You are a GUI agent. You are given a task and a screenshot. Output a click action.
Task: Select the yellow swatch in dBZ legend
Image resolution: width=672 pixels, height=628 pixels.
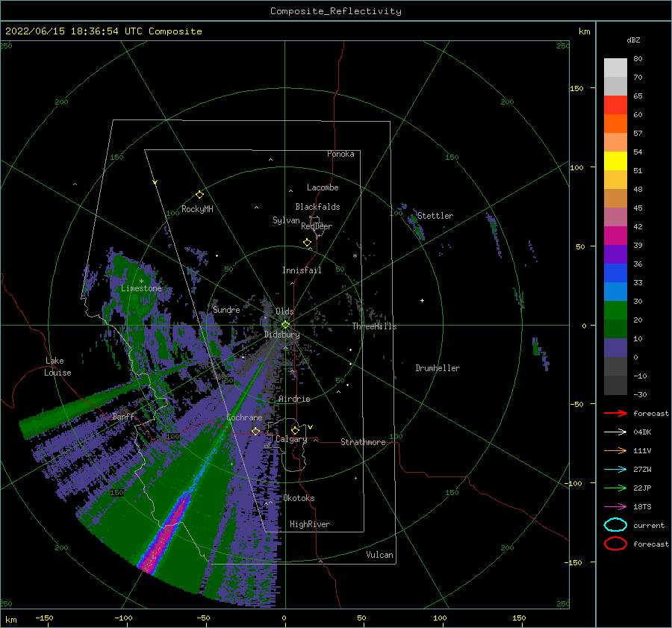point(615,161)
